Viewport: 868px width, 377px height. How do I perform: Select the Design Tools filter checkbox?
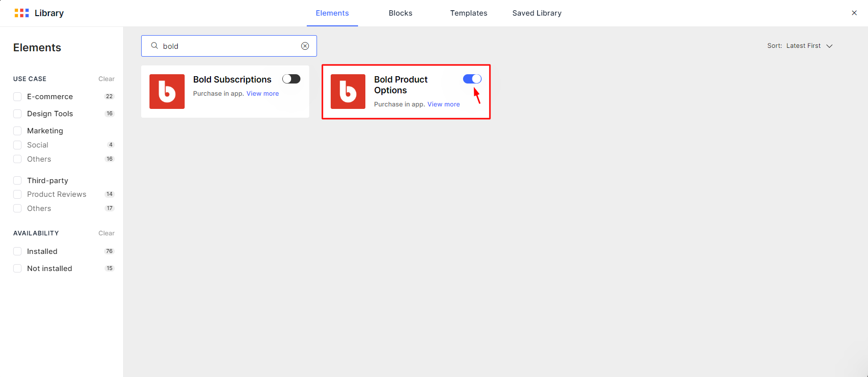pyautogui.click(x=18, y=114)
